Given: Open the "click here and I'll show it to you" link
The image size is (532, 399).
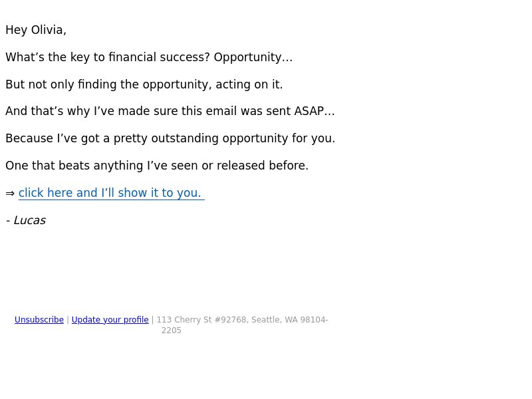Looking at the screenshot, I should [x=111, y=193].
